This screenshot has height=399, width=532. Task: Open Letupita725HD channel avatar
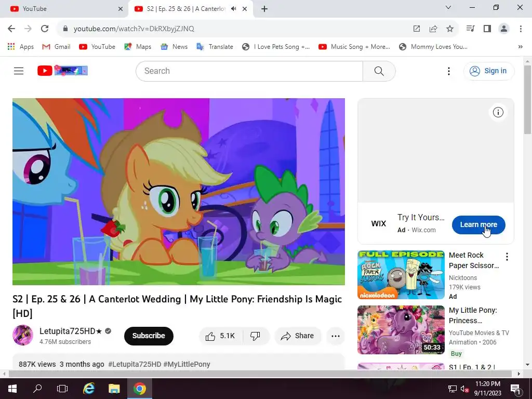pos(23,335)
